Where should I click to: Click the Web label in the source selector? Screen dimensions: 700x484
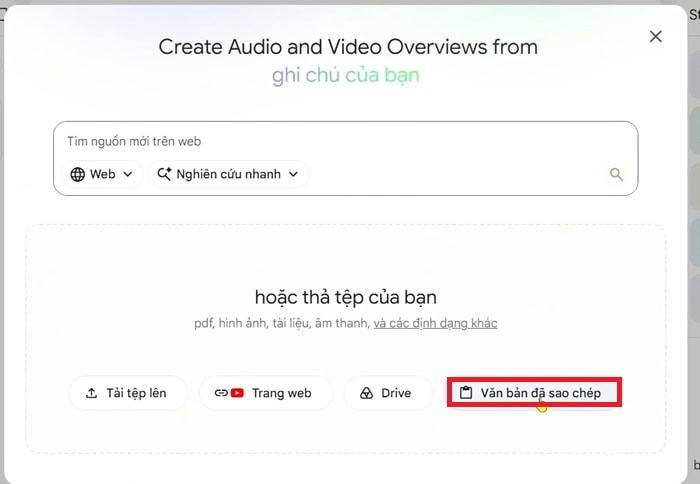point(103,174)
